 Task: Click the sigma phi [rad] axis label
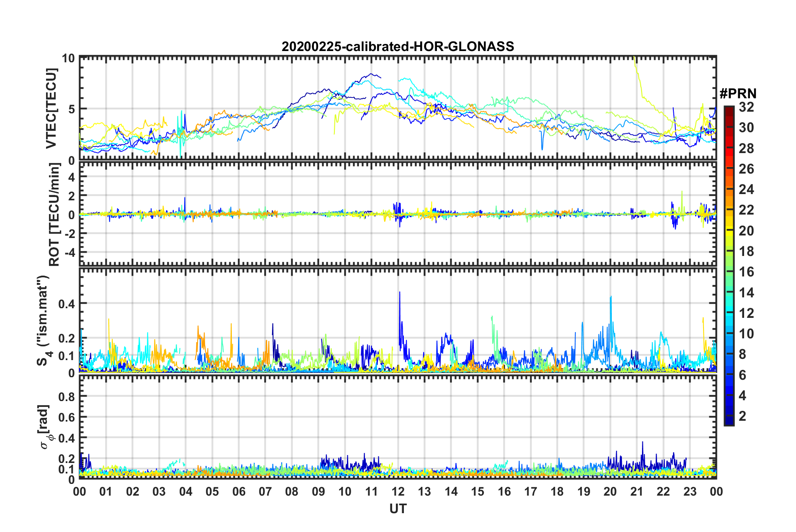pyautogui.click(x=44, y=427)
